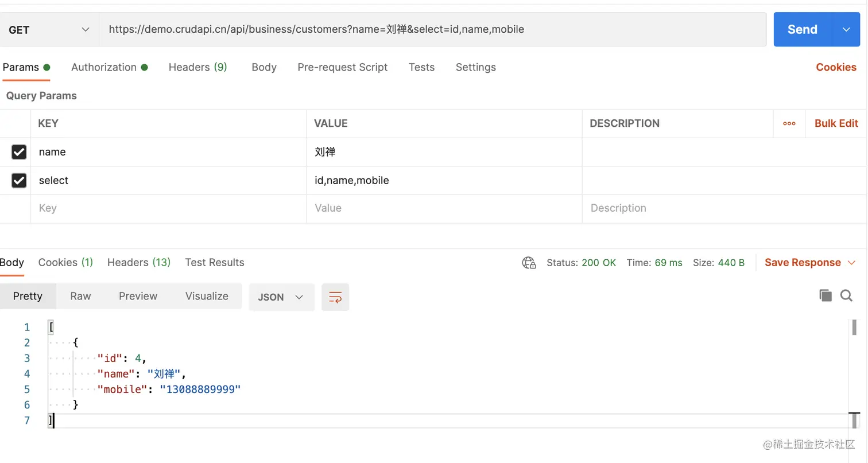
Task: Click the Time 69 ms text
Action: (654, 263)
